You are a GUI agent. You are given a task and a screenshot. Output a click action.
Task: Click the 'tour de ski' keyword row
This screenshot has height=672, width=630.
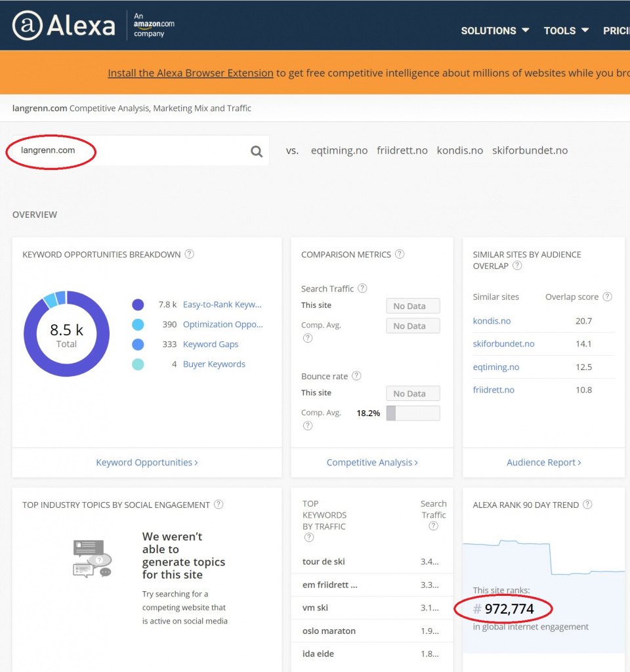(x=371, y=562)
